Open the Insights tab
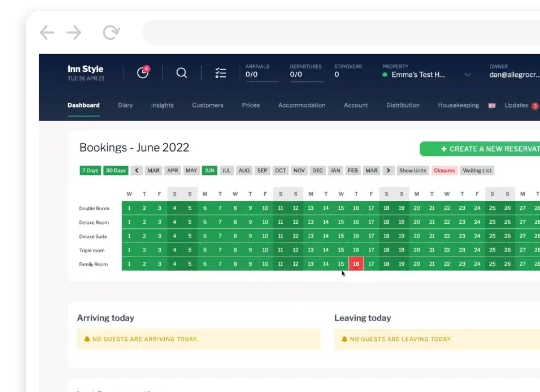 coord(162,105)
